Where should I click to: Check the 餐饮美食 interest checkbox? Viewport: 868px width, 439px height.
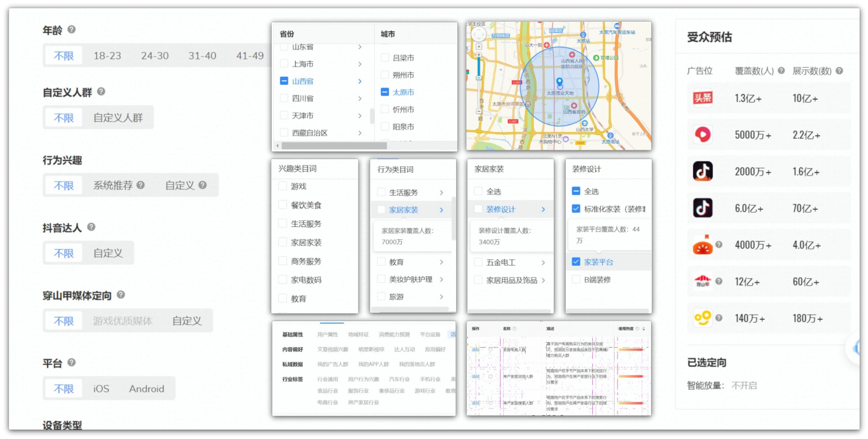click(x=282, y=205)
